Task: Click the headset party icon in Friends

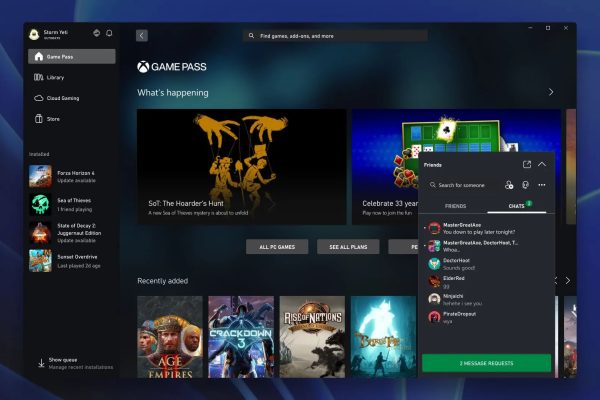Action: (525, 185)
